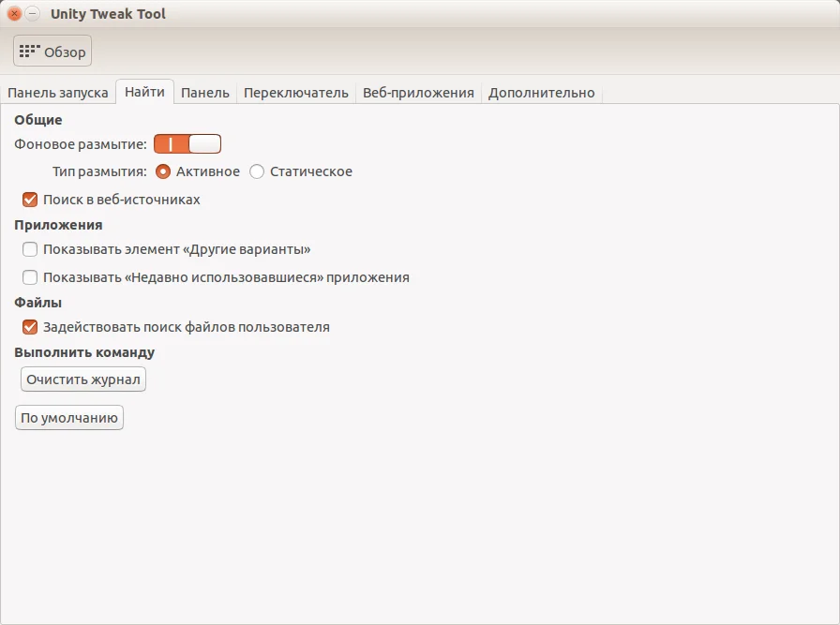Click the Очистить журнал button
Image resolution: width=840 pixels, height=625 pixels.
[83, 379]
